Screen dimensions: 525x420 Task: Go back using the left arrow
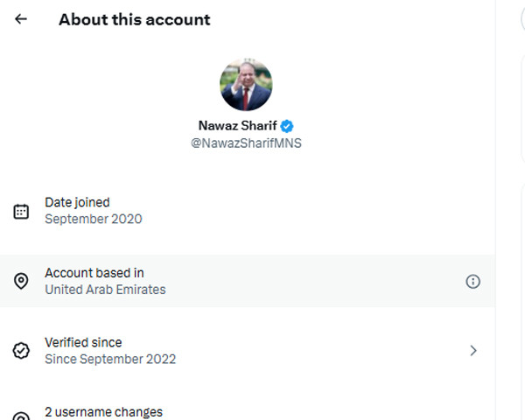click(21, 19)
